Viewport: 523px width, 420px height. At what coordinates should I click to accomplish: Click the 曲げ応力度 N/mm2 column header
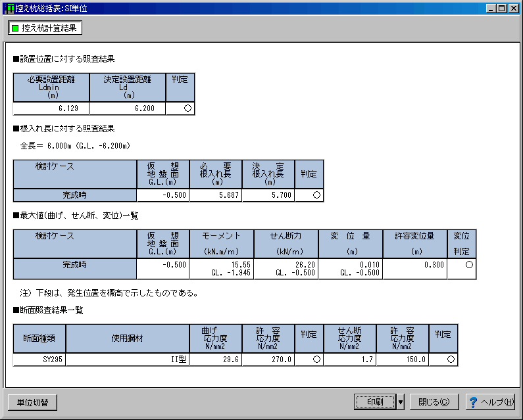point(216,338)
